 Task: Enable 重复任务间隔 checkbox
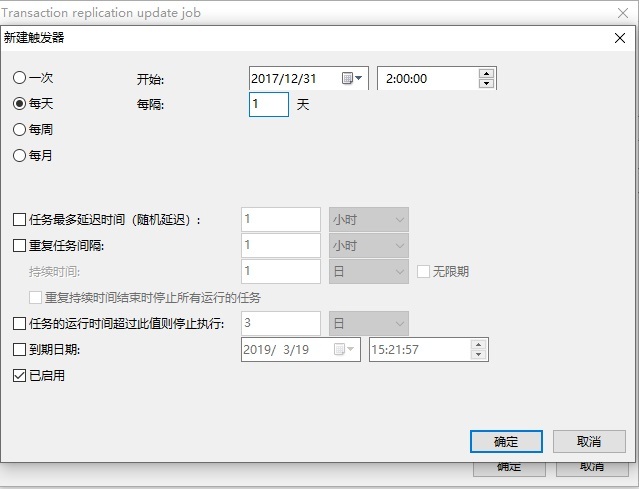coord(19,246)
